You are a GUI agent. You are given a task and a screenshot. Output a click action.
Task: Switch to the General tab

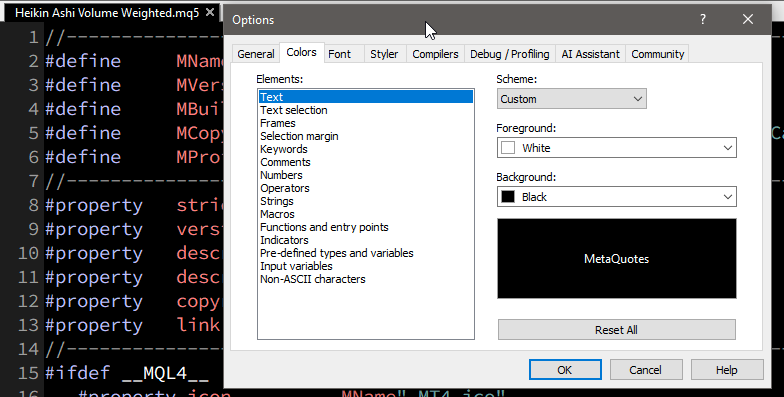click(256, 54)
